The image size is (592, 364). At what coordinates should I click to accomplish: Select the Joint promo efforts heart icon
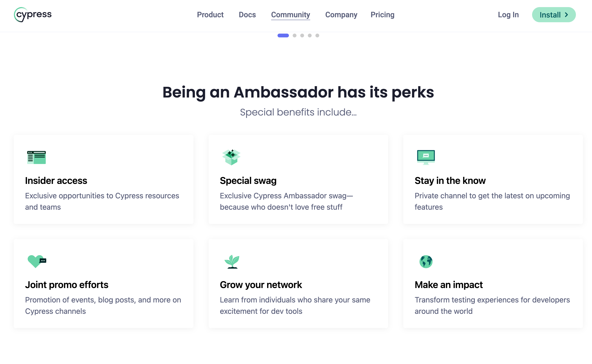[x=36, y=262]
